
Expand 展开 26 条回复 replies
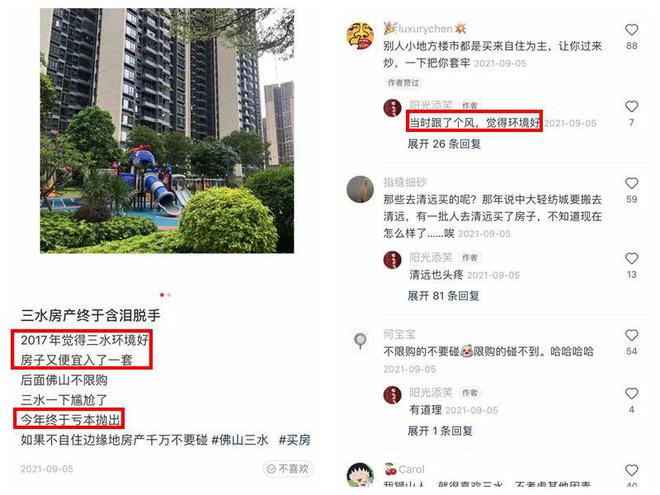point(444,144)
